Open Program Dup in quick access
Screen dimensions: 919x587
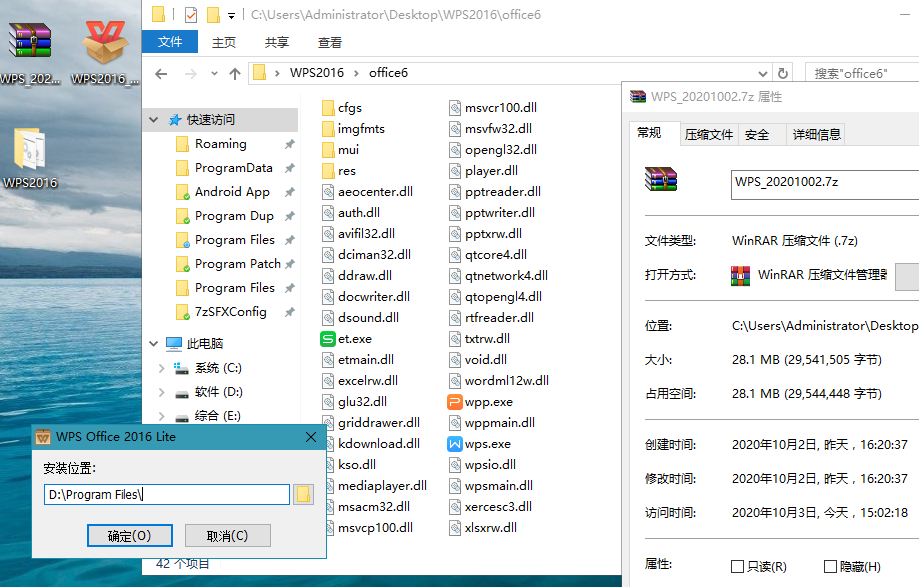pyautogui.click(x=234, y=216)
